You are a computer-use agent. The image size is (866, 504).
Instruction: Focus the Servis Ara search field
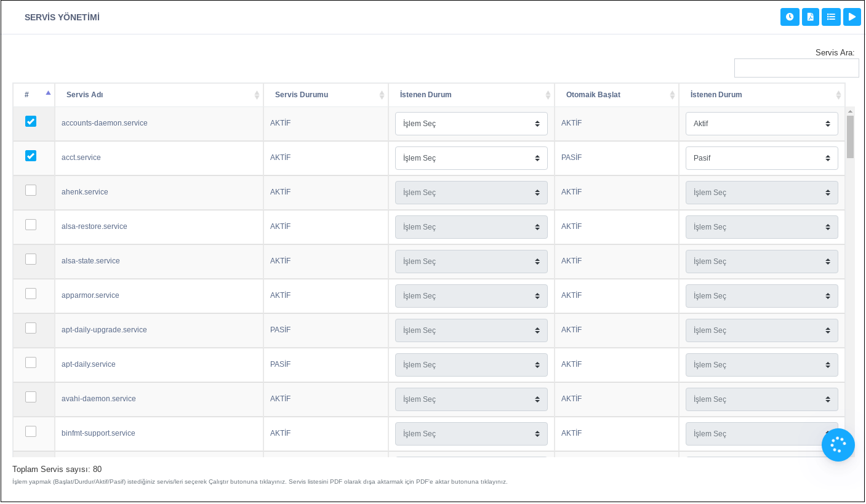click(x=796, y=68)
